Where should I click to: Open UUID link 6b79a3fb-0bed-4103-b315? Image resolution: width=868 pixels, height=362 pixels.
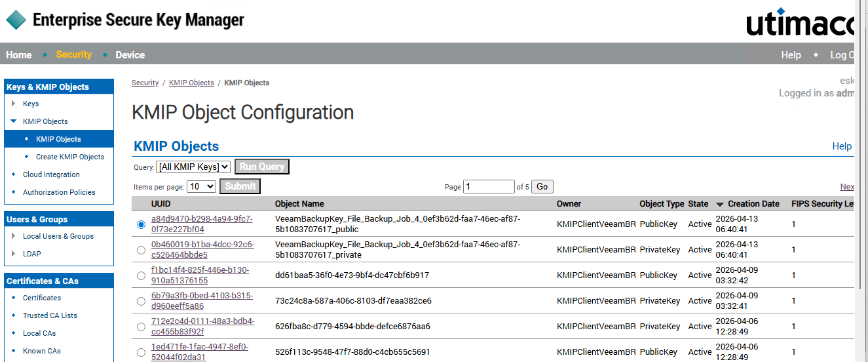pyautogui.click(x=202, y=301)
